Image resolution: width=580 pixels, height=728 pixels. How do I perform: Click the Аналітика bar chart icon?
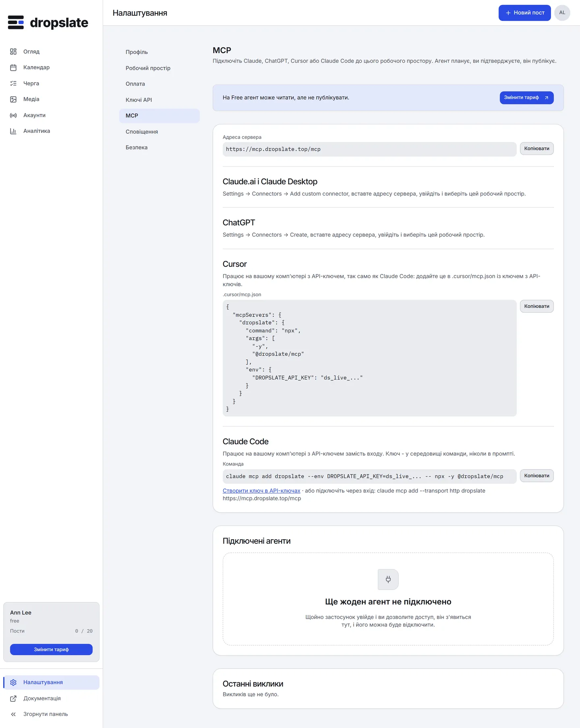(x=13, y=131)
